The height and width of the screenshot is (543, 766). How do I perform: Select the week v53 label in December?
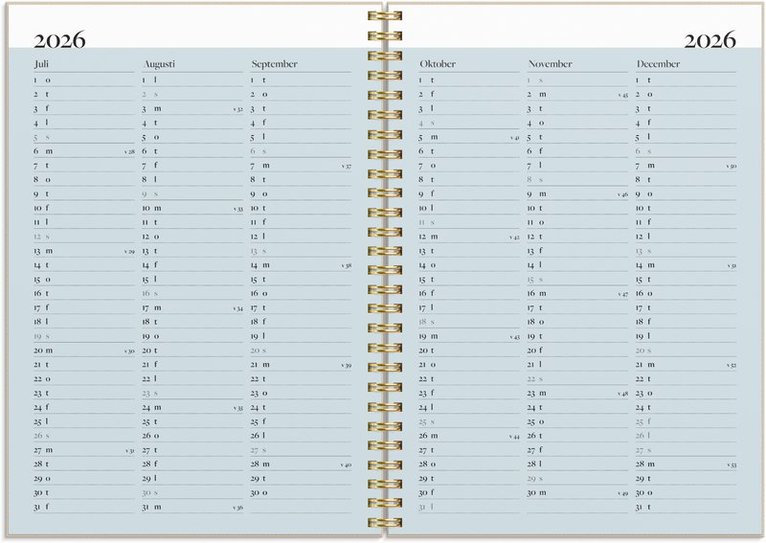pos(732,465)
